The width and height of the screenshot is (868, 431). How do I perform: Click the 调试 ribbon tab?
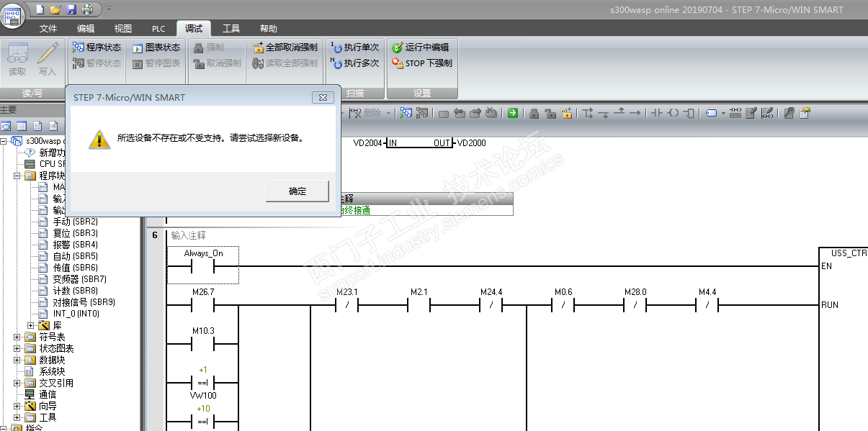coord(194,29)
